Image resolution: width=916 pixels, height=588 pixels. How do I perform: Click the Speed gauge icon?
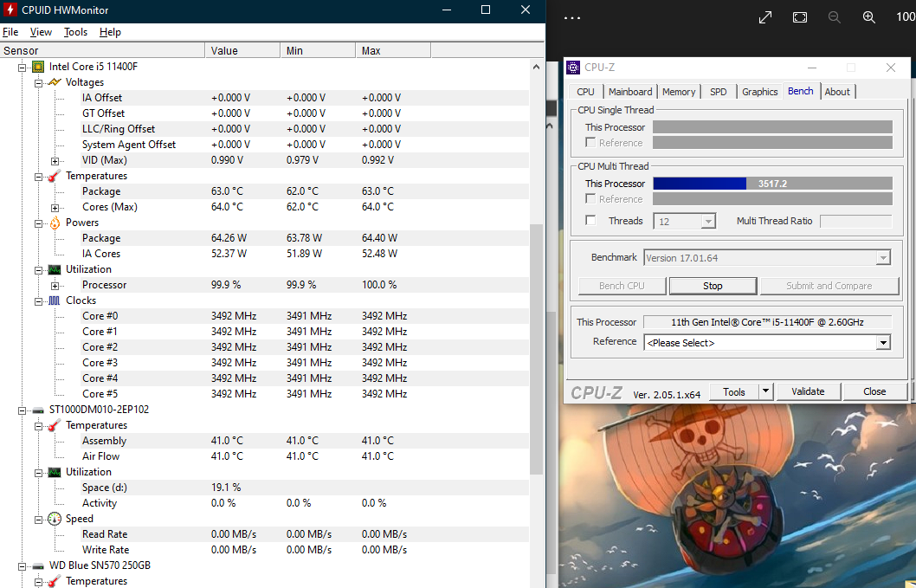pos(55,519)
